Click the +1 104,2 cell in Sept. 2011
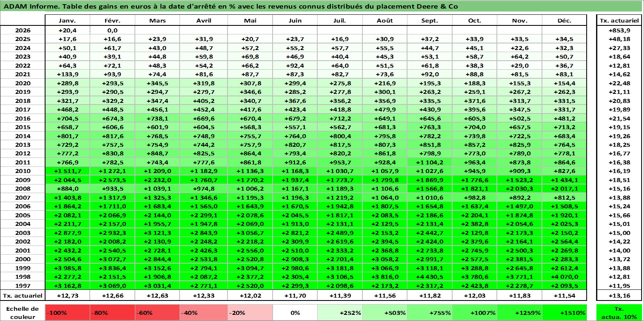The height and width of the screenshot is (321, 644). 430,162
